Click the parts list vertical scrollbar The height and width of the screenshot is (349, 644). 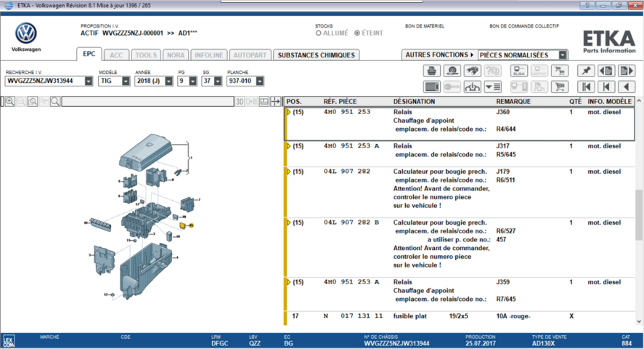pyautogui.click(x=639, y=214)
